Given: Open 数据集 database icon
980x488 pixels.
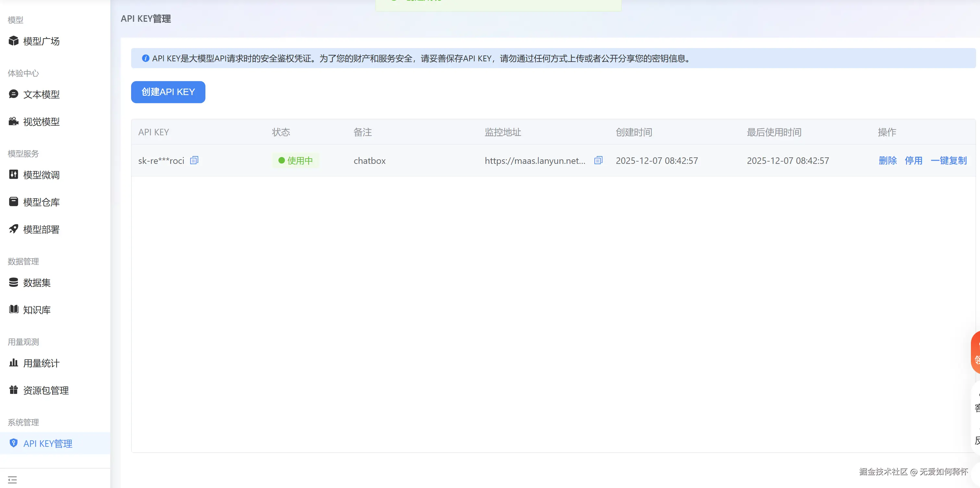Looking at the screenshot, I should pos(14,282).
